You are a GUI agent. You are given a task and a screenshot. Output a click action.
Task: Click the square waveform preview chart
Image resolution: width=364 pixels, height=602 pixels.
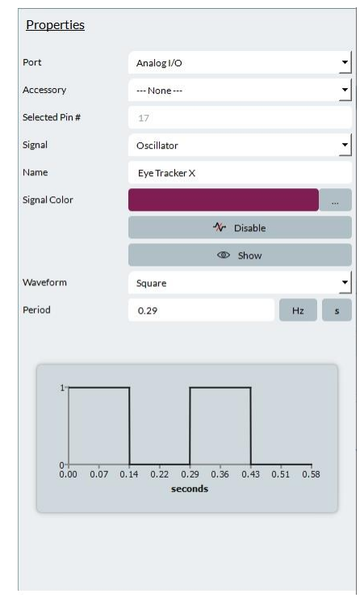coord(187,438)
